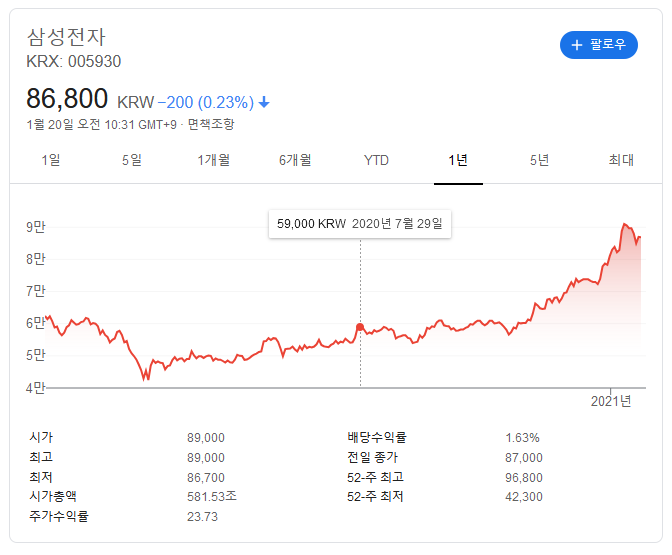Select the 1년 tab
This screenshot has height=555, width=672.
(458, 160)
